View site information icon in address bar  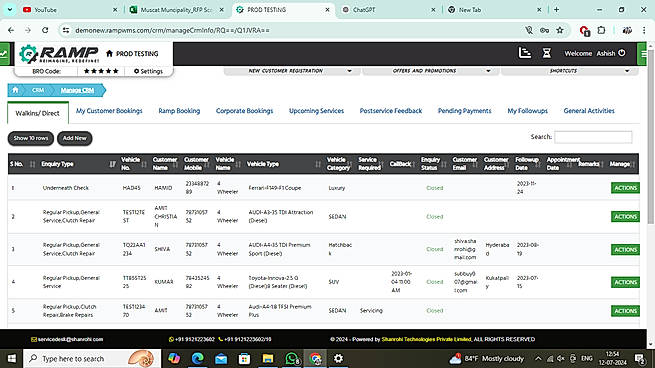[66, 30]
